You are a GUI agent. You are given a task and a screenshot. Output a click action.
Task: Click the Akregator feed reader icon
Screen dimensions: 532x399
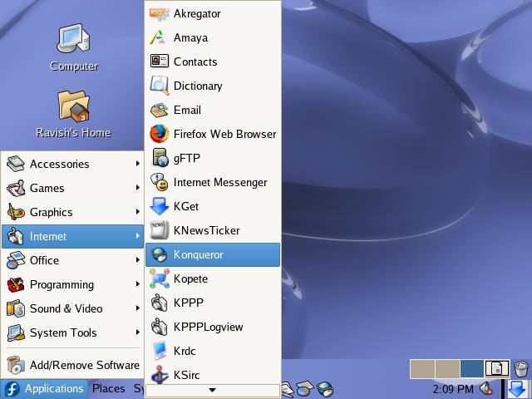pyautogui.click(x=159, y=13)
